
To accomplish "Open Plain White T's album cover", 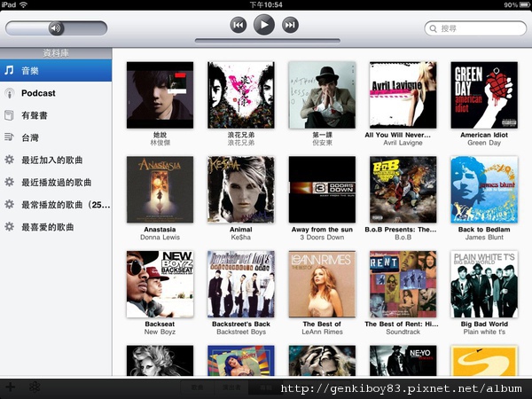I will click(x=484, y=284).
